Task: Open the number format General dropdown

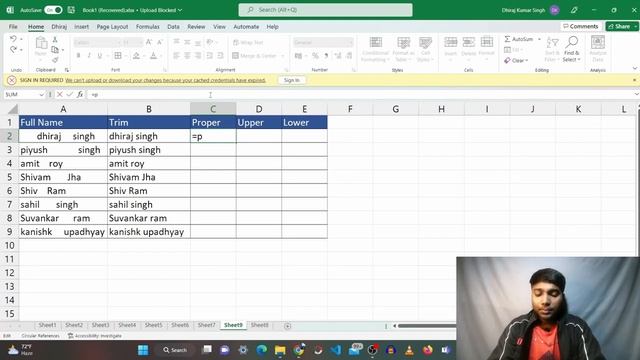Action: point(323,42)
